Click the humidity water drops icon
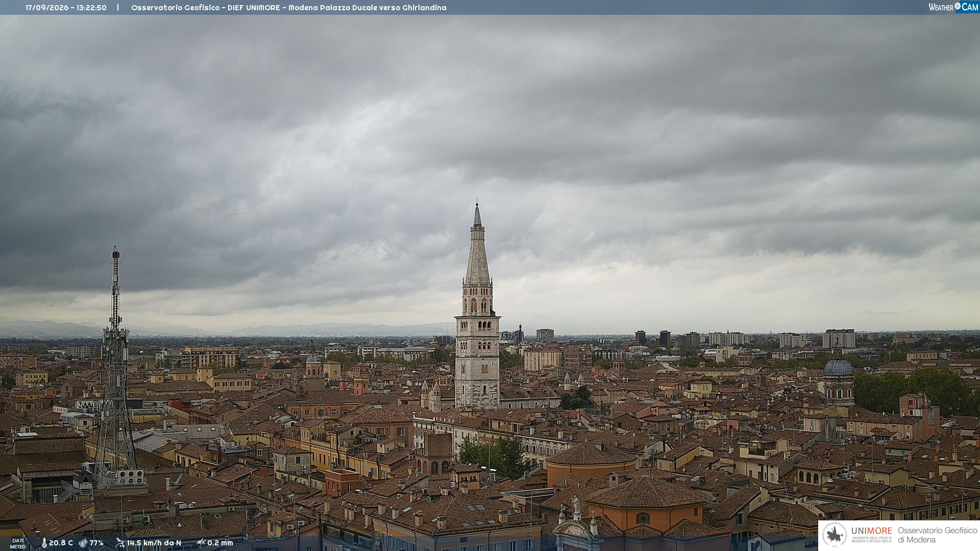This screenshot has height=551, width=980. pyautogui.click(x=83, y=543)
